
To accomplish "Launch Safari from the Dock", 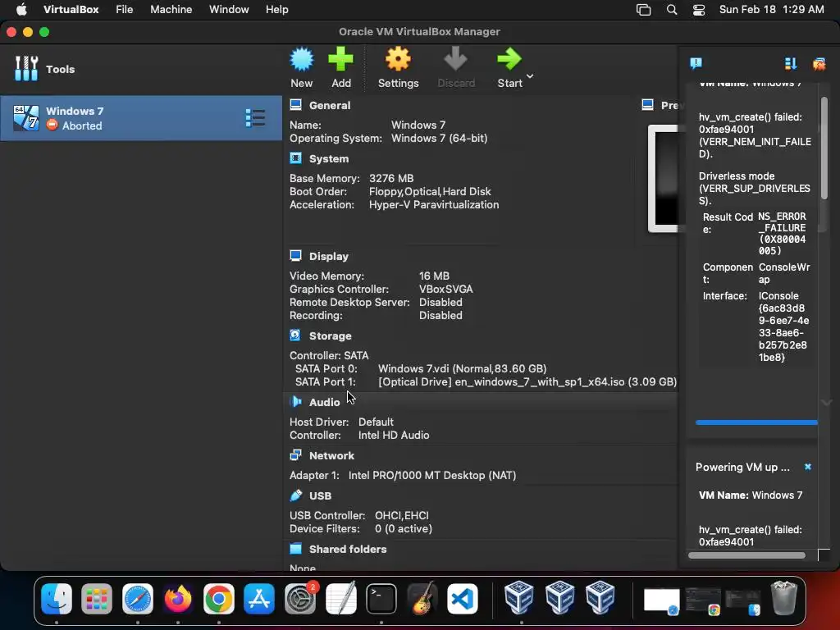I will point(138,598).
